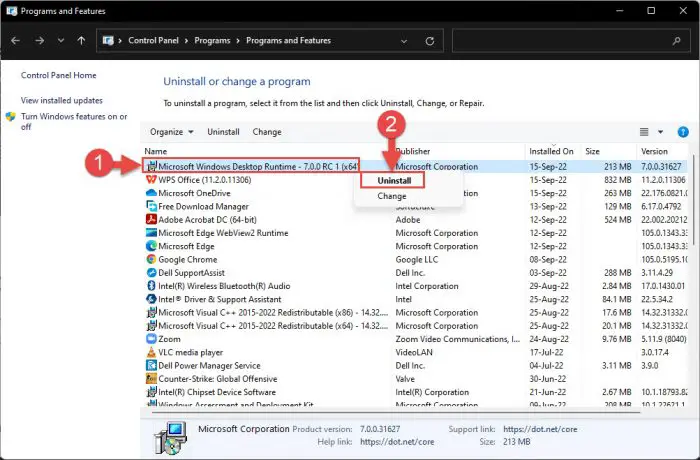Click version 7.0.0.31627 in the list
The height and width of the screenshot is (460, 700).
[x=661, y=167]
